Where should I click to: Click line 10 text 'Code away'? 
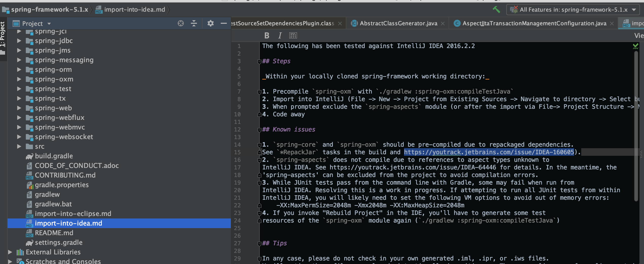(289, 114)
